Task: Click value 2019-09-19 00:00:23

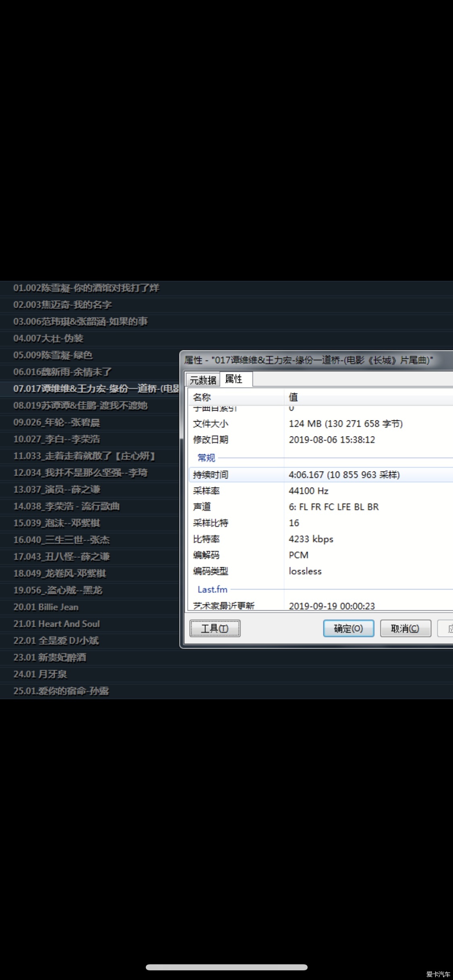Action: pyautogui.click(x=332, y=606)
